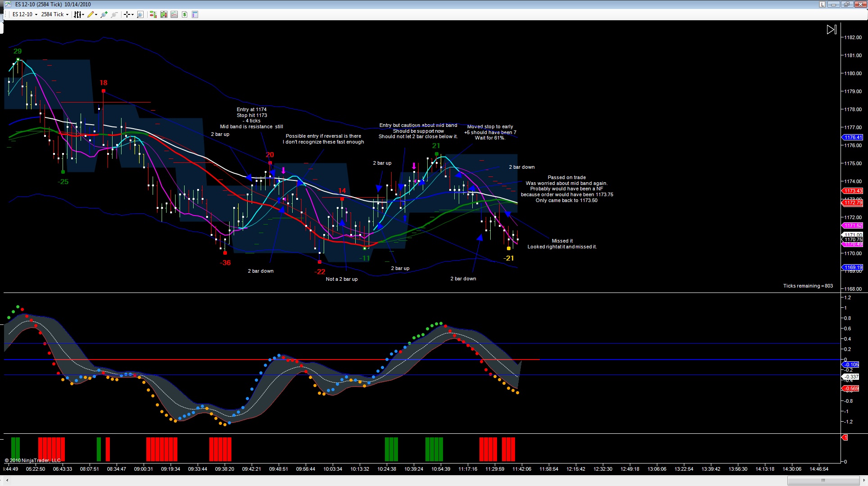Zoom out using the greyed magnifier icon
This screenshot has height=486, width=868.
pos(114,14)
